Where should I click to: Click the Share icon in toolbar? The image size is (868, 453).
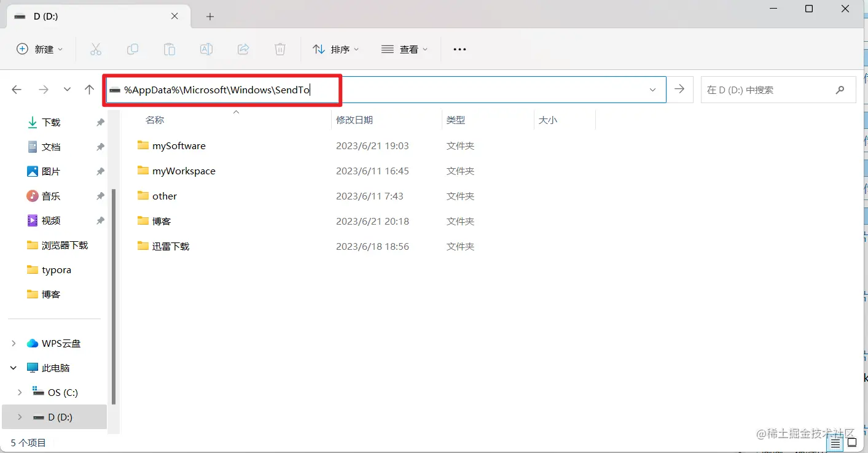tap(243, 49)
